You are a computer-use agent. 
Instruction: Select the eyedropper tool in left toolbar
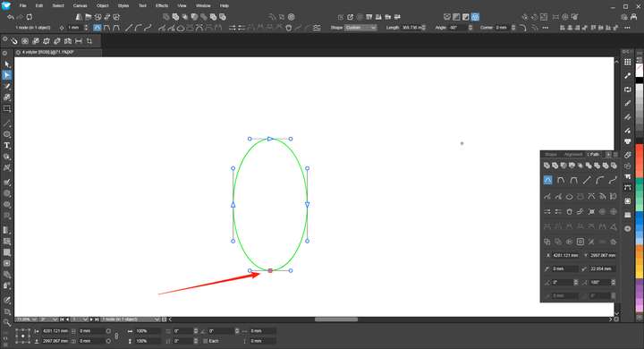click(x=7, y=301)
